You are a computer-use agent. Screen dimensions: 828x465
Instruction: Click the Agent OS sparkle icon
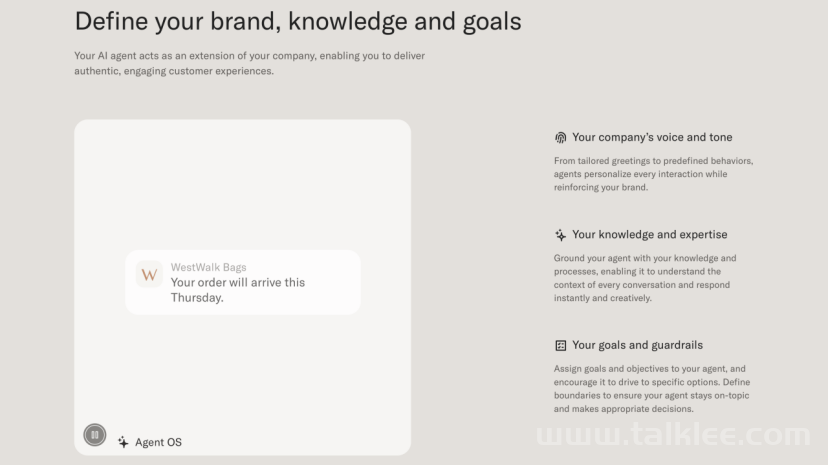(x=123, y=442)
